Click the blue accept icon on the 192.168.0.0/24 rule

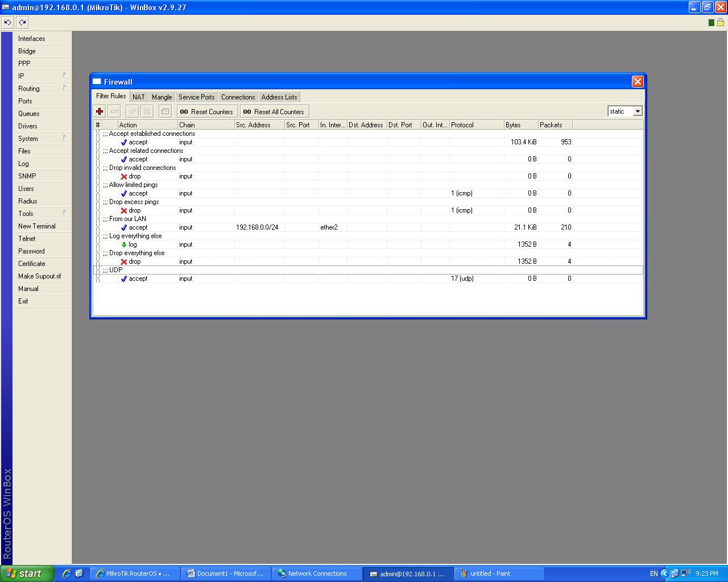(124, 227)
